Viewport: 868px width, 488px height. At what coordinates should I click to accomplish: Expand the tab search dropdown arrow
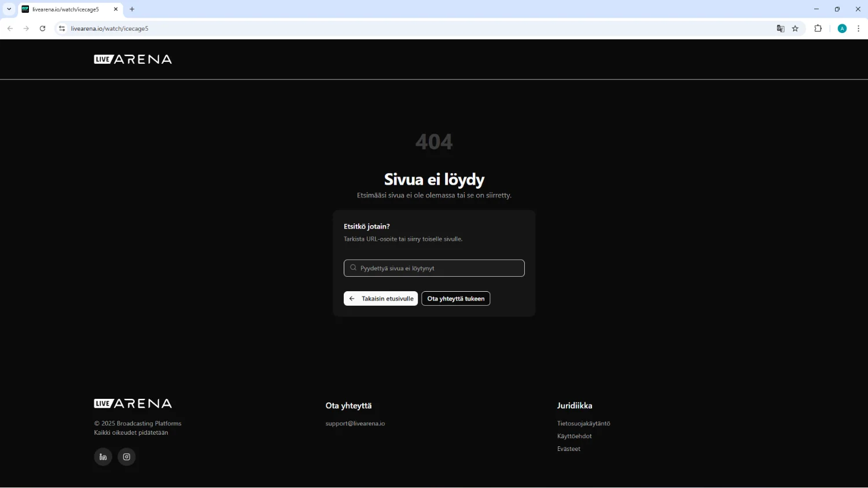pyautogui.click(x=9, y=9)
